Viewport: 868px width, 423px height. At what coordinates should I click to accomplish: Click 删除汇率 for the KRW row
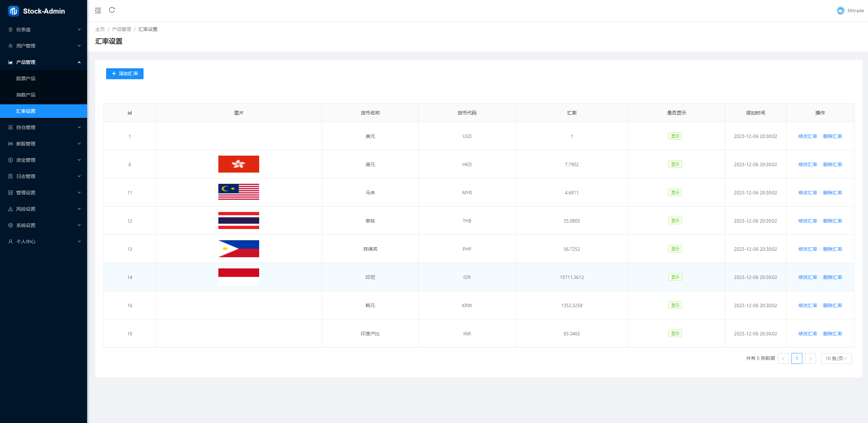[832, 305]
